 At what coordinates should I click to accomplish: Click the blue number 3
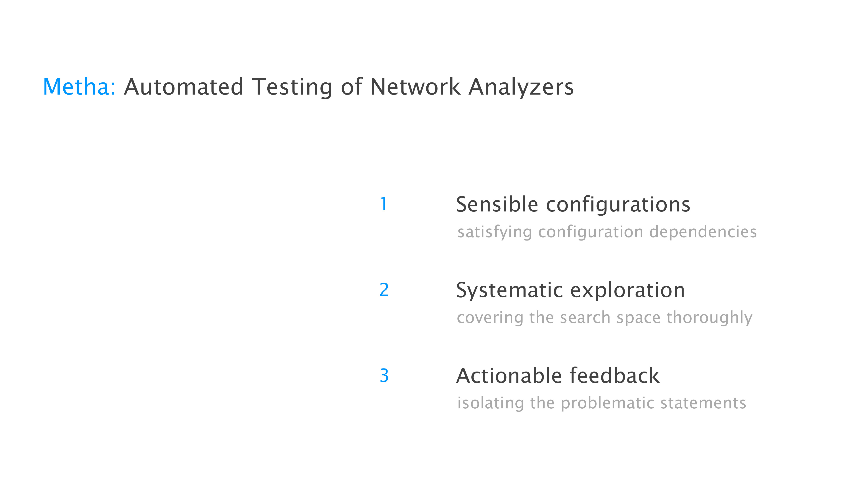[x=384, y=375]
